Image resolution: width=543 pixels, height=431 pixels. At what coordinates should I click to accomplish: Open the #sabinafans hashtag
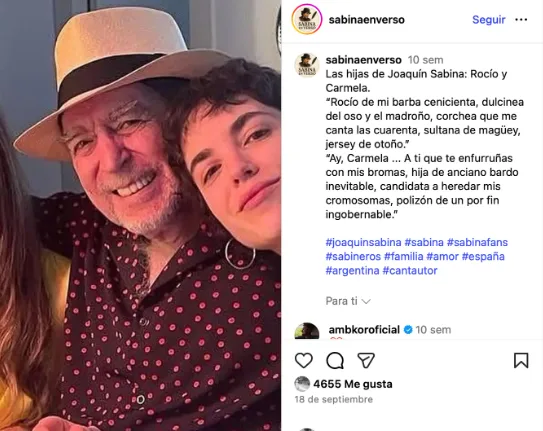click(477, 242)
